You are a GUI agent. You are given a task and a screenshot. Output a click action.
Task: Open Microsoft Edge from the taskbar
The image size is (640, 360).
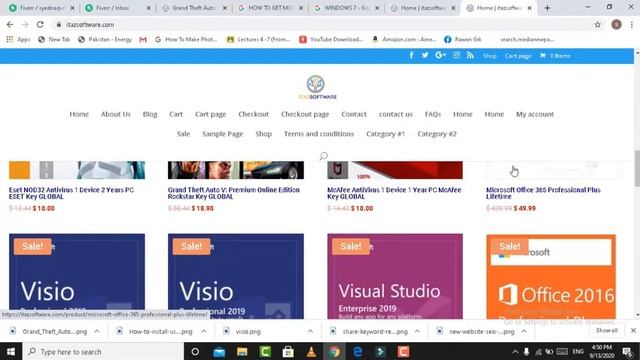357,351
